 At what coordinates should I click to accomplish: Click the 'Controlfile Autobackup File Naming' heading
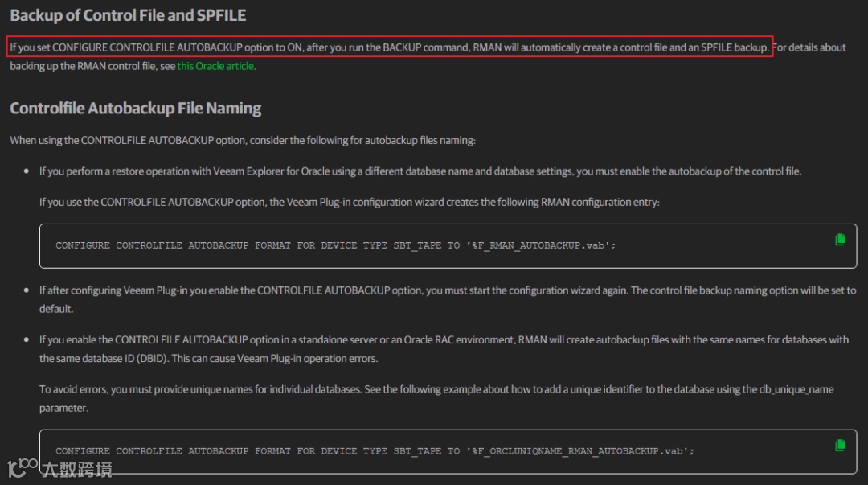pyautogui.click(x=136, y=108)
